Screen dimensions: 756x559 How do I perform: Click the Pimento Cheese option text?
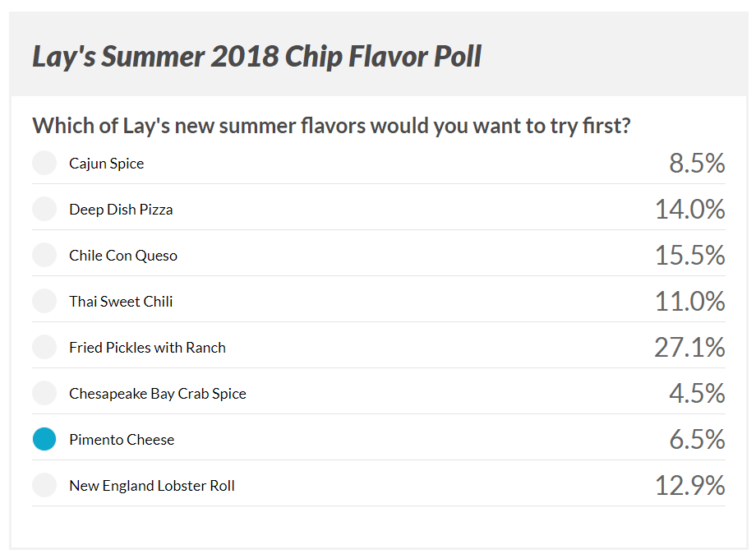click(122, 440)
